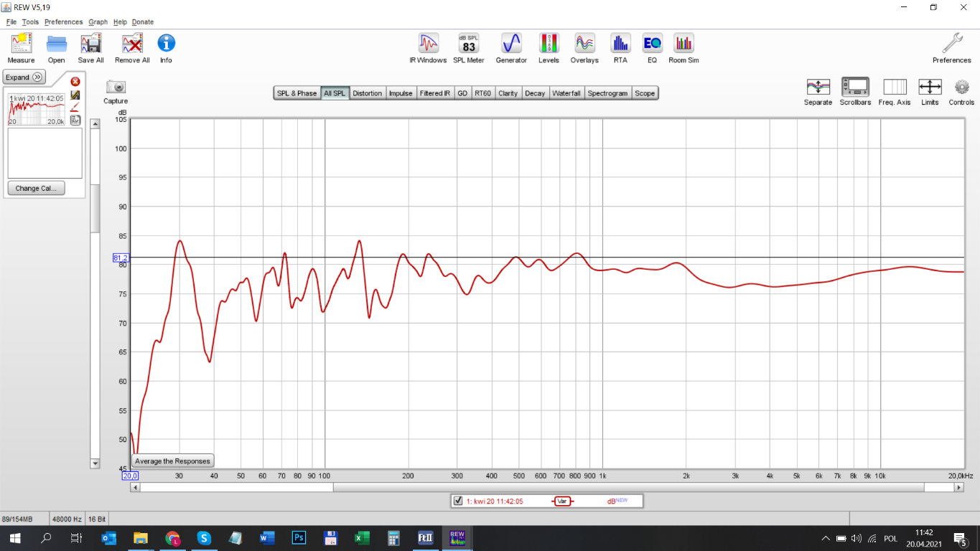Click the Measure icon
The image size is (980, 551).
[x=21, y=44]
